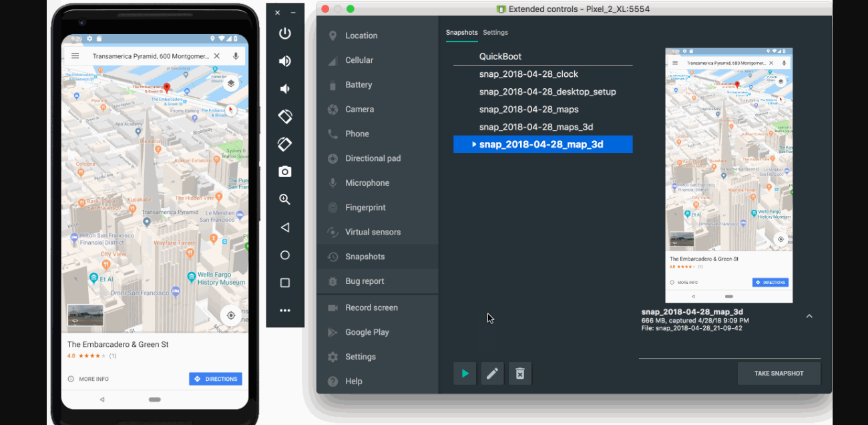This screenshot has width=868, height=425.
Task: Edit selected snapshot with pencil button
Action: [x=492, y=374]
